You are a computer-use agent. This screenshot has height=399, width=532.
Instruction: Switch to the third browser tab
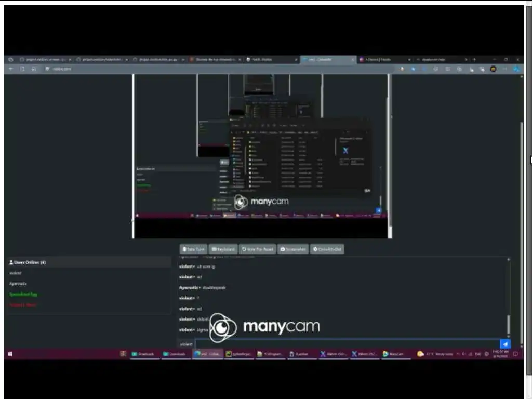(x=158, y=59)
